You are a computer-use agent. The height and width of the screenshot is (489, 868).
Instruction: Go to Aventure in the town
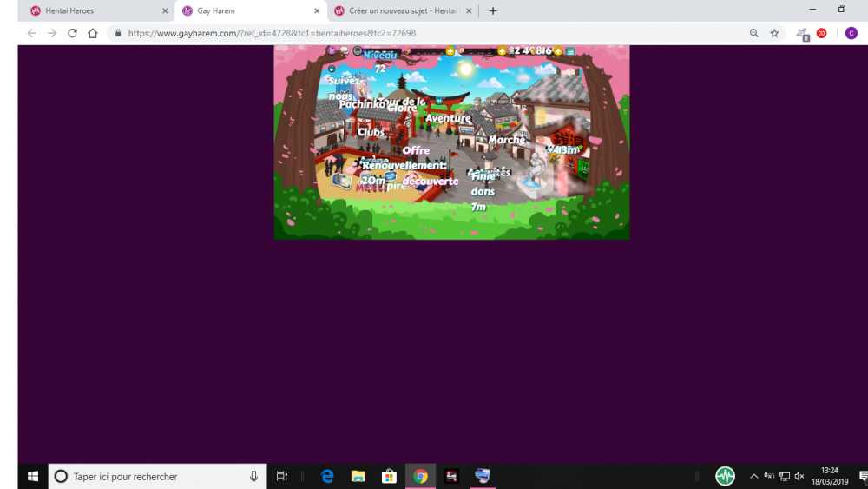pyautogui.click(x=448, y=118)
